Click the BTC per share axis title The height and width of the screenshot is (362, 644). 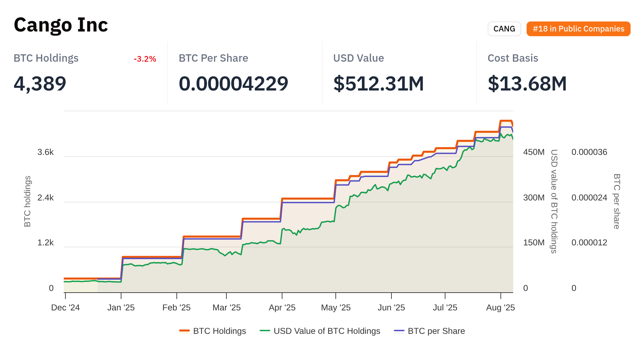[x=616, y=201]
